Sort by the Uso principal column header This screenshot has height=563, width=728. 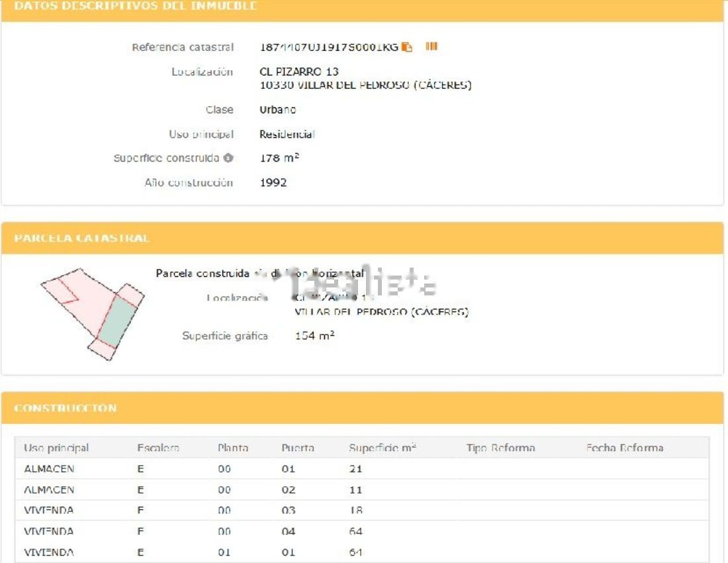point(56,448)
